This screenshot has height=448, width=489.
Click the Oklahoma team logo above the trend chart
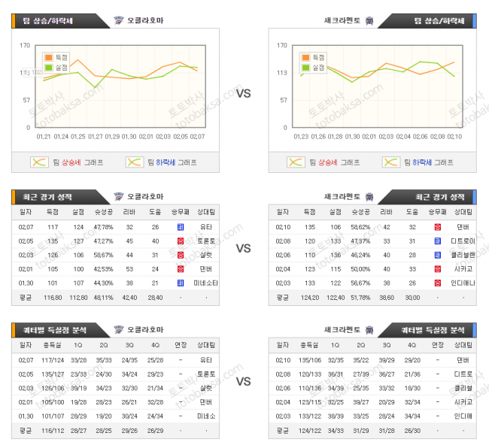point(118,20)
